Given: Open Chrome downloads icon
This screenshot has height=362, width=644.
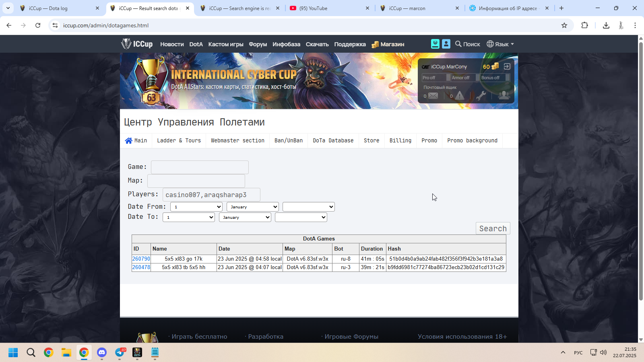Looking at the screenshot, I should 606,25.
